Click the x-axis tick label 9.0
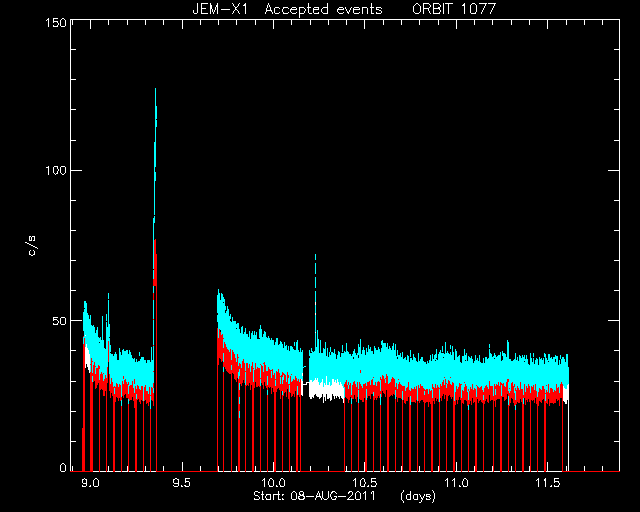The width and height of the screenshot is (640, 512). pyautogui.click(x=90, y=483)
